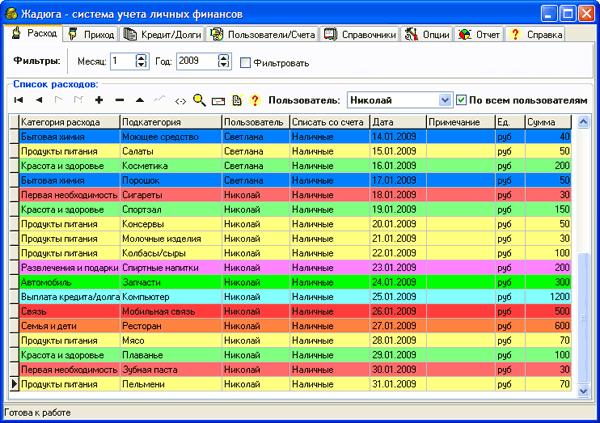This screenshot has width=600, height=423.
Task: Add a new expense with plus icon
Action: coord(99,101)
